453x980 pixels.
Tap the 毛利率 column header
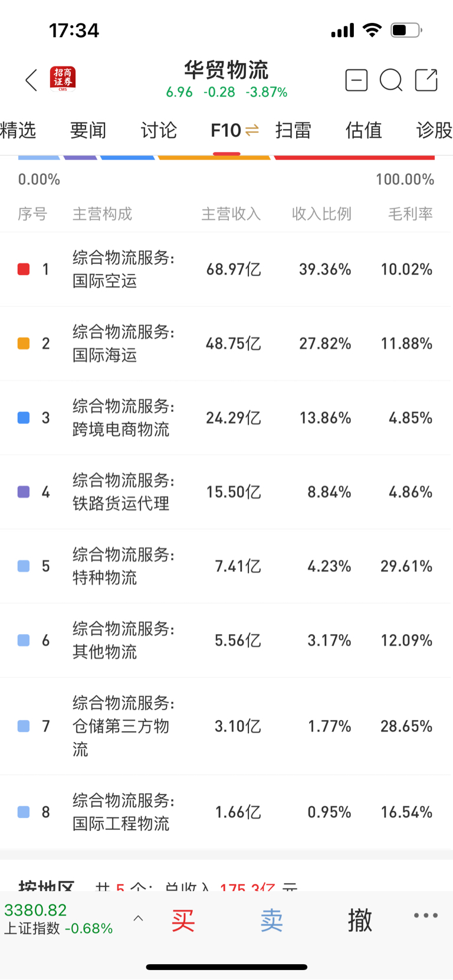pos(411,214)
